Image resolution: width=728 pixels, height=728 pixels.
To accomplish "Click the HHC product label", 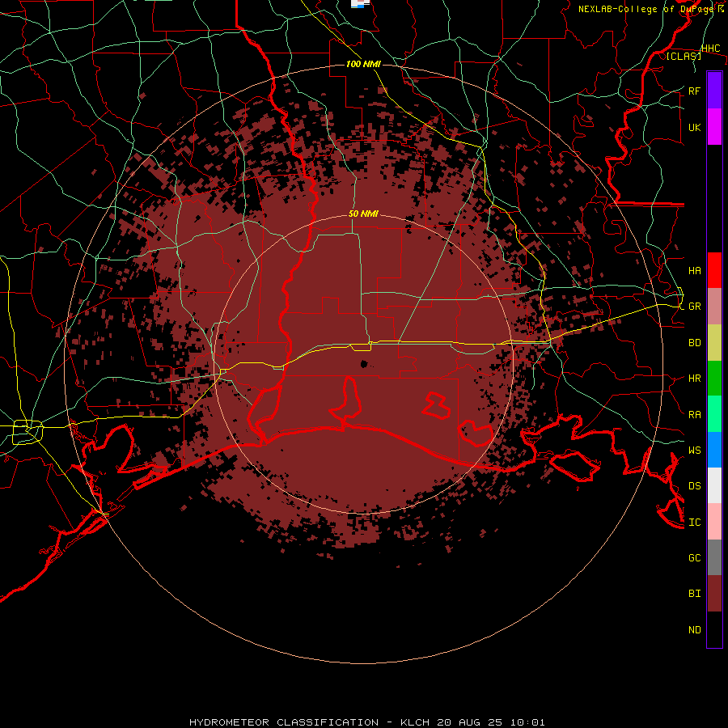I will [710, 49].
